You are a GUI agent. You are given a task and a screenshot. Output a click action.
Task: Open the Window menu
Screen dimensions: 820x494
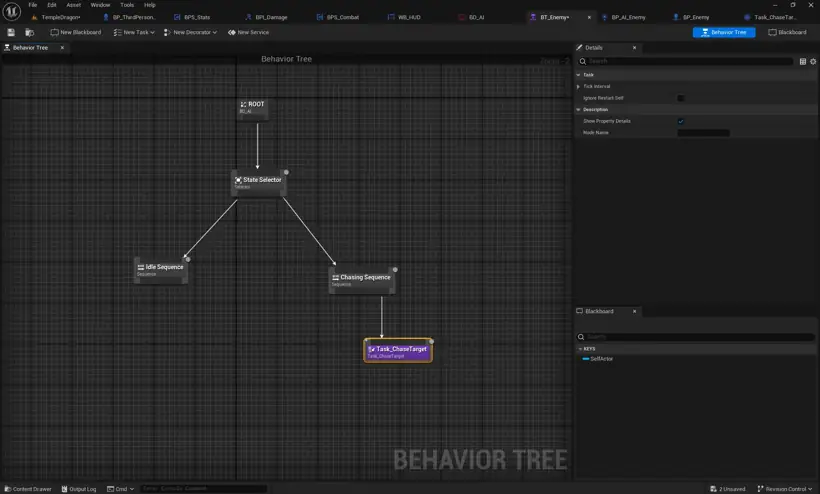tap(100, 5)
